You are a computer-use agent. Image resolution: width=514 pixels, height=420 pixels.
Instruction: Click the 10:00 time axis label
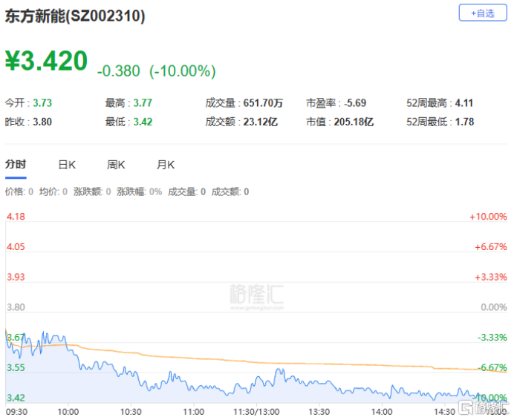pos(68,410)
